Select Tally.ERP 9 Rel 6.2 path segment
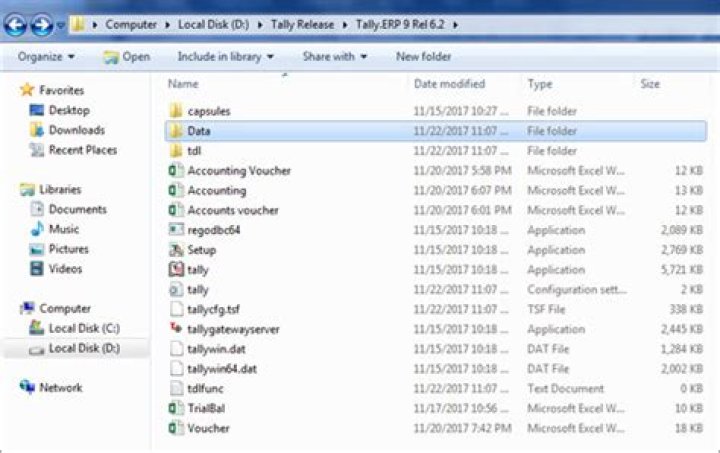 [x=400, y=25]
